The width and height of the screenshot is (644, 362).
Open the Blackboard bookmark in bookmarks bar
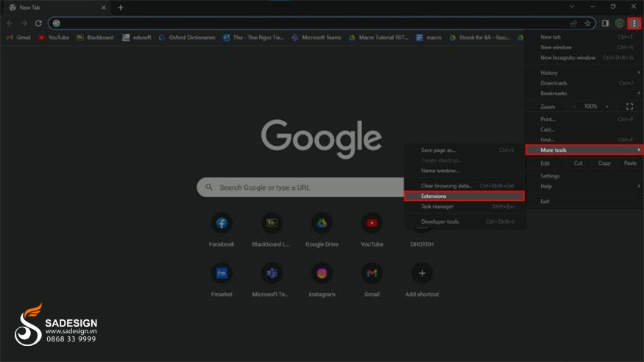(x=95, y=38)
